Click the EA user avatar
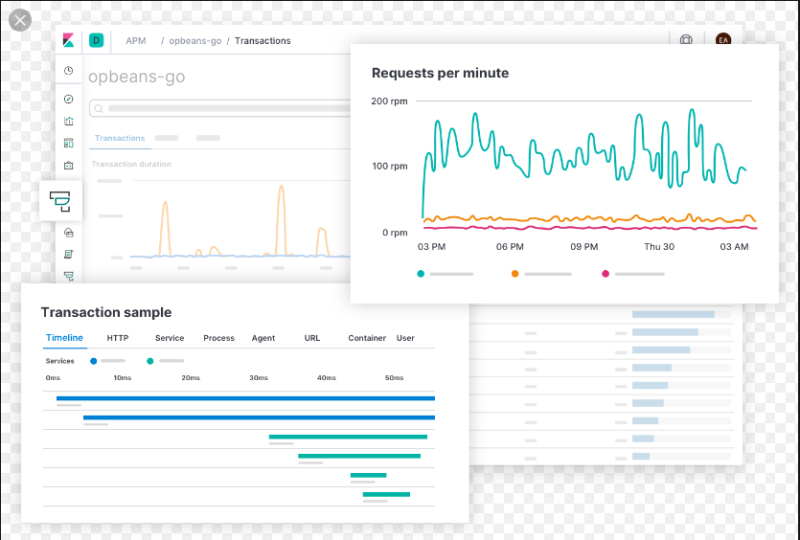The height and width of the screenshot is (540, 800). [723, 40]
